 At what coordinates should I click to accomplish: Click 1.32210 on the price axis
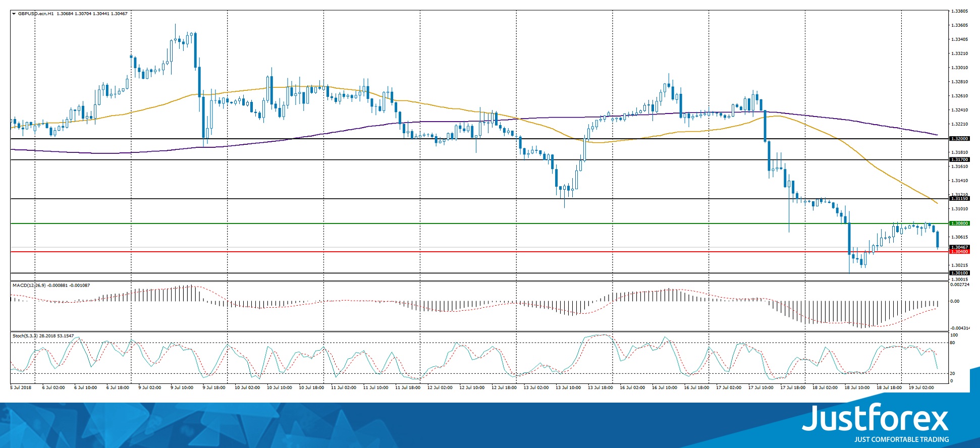click(x=959, y=124)
